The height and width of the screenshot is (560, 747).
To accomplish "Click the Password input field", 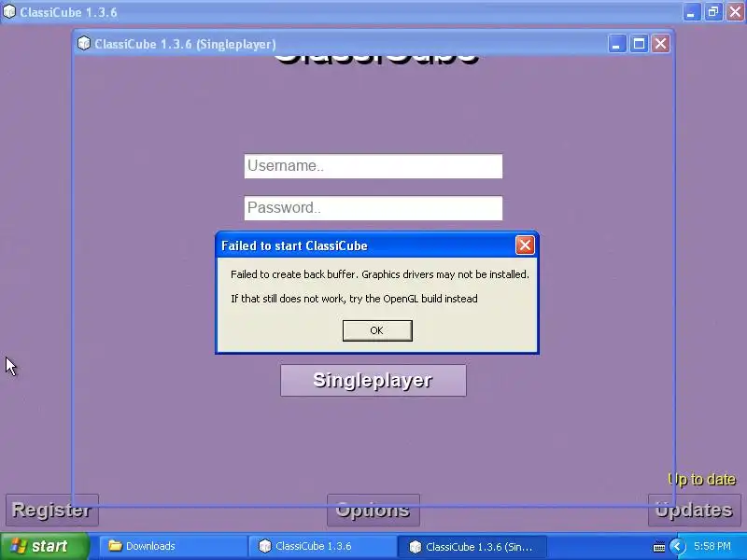I will (373, 208).
